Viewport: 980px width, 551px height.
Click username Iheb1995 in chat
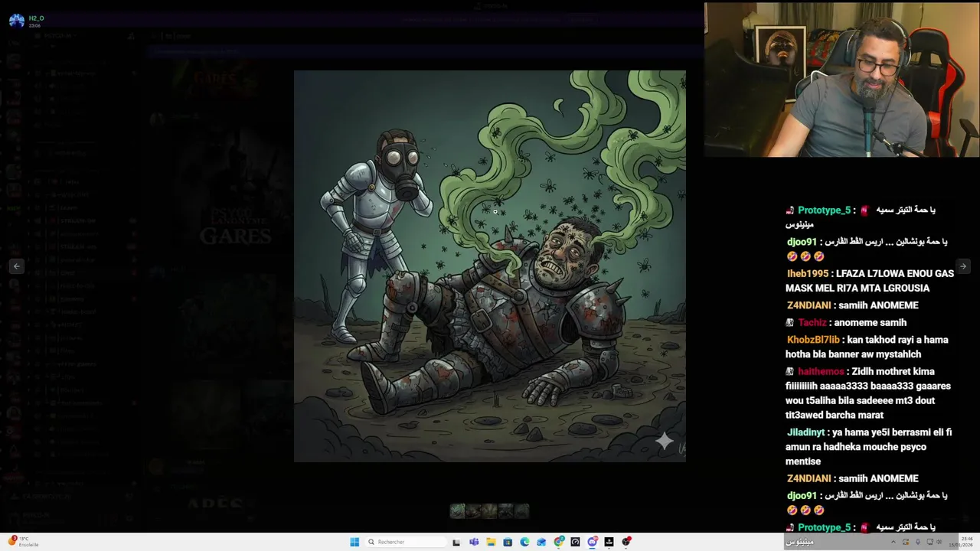coord(808,273)
